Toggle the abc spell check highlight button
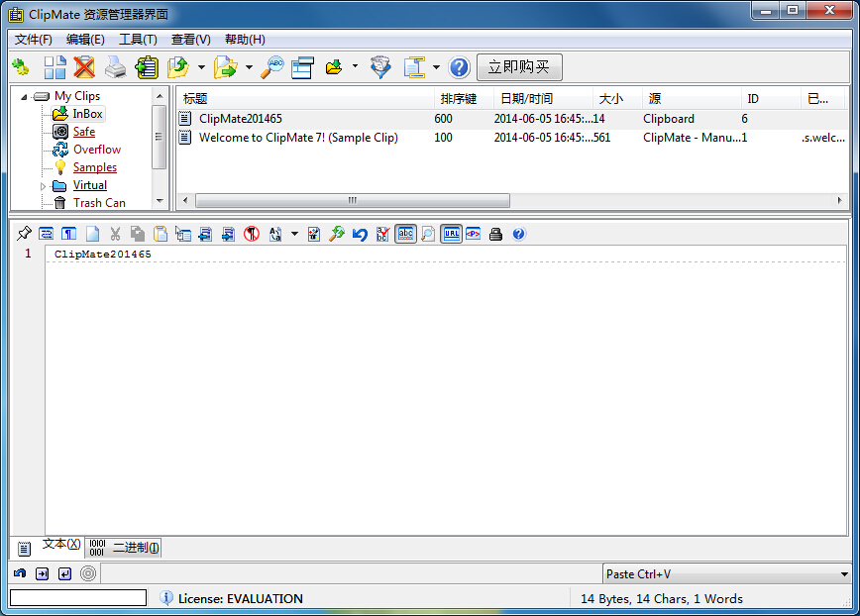 [405, 234]
